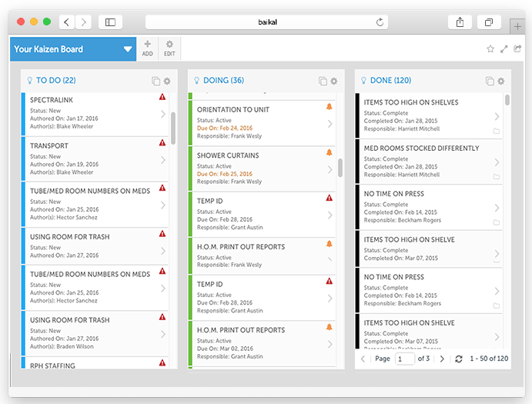Click the EDIT gear button
The height and width of the screenshot is (404, 532).
coord(169,48)
